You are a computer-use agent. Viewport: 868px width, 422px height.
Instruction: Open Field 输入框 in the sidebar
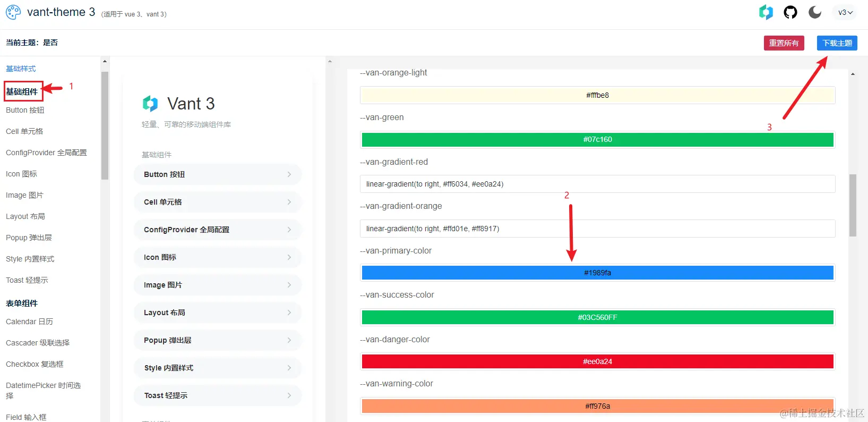26,417
